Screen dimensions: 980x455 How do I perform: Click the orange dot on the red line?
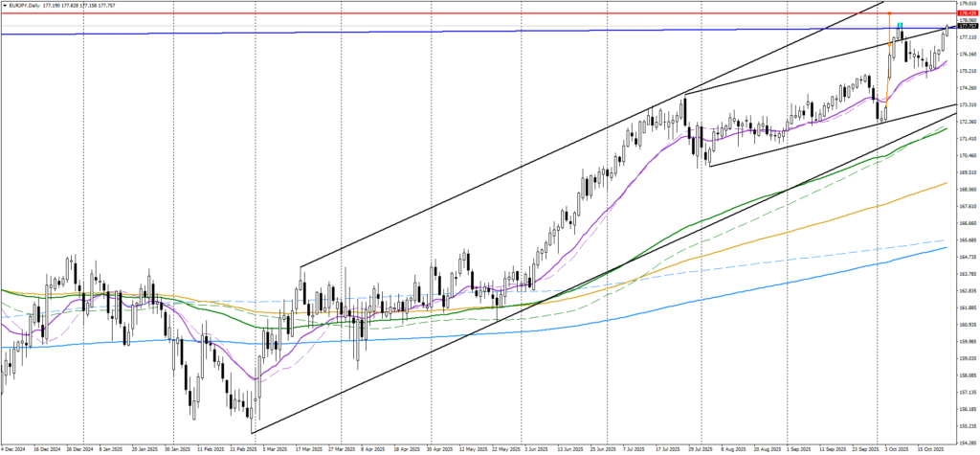click(x=889, y=13)
